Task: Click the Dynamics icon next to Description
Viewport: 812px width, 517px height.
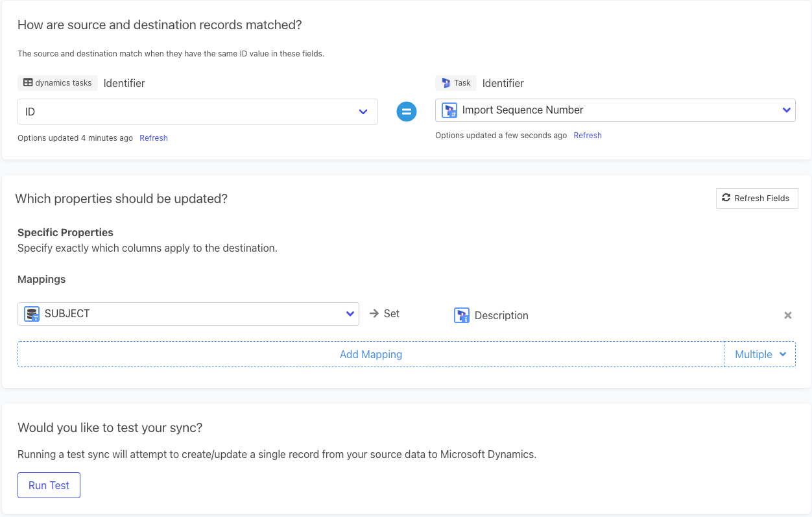Action: pos(462,315)
